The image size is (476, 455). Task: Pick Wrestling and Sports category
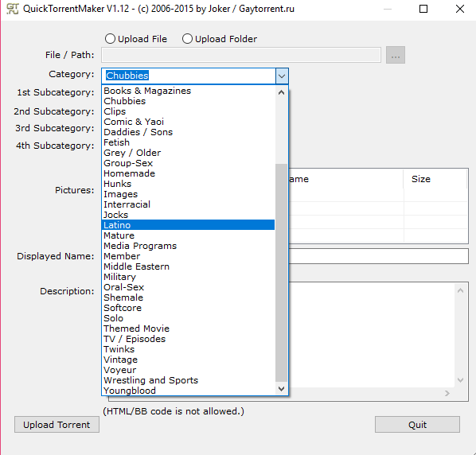(188, 380)
